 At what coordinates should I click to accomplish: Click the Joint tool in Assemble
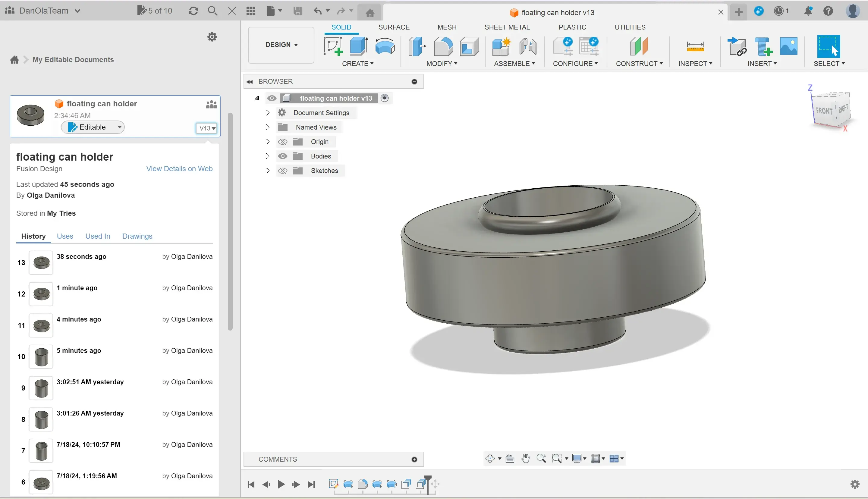pyautogui.click(x=527, y=46)
